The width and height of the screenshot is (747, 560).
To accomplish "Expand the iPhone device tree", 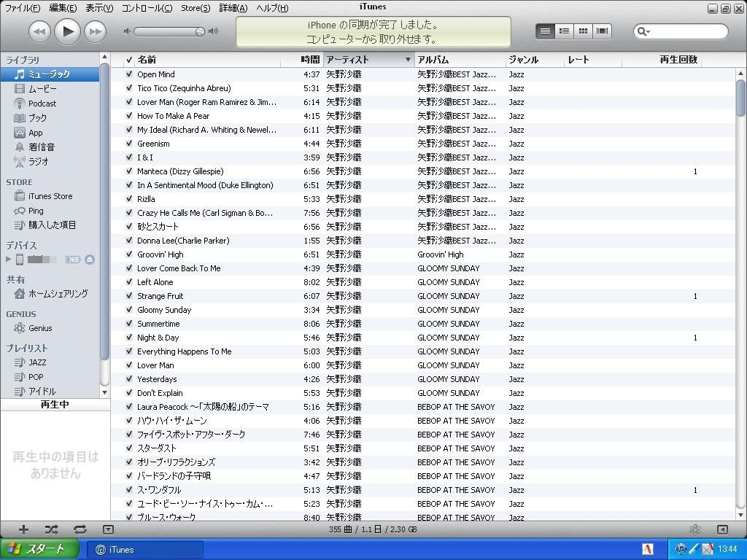I will tap(9, 260).
